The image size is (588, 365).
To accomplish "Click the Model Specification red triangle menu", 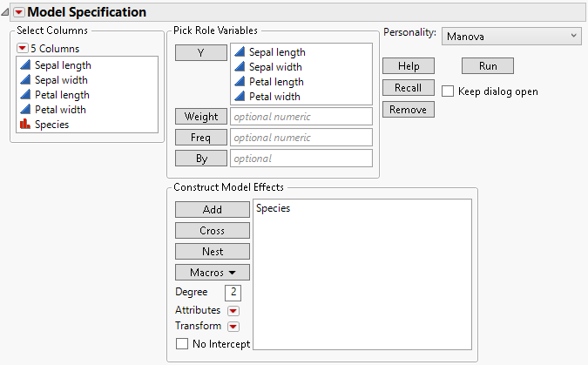I will (18, 12).
